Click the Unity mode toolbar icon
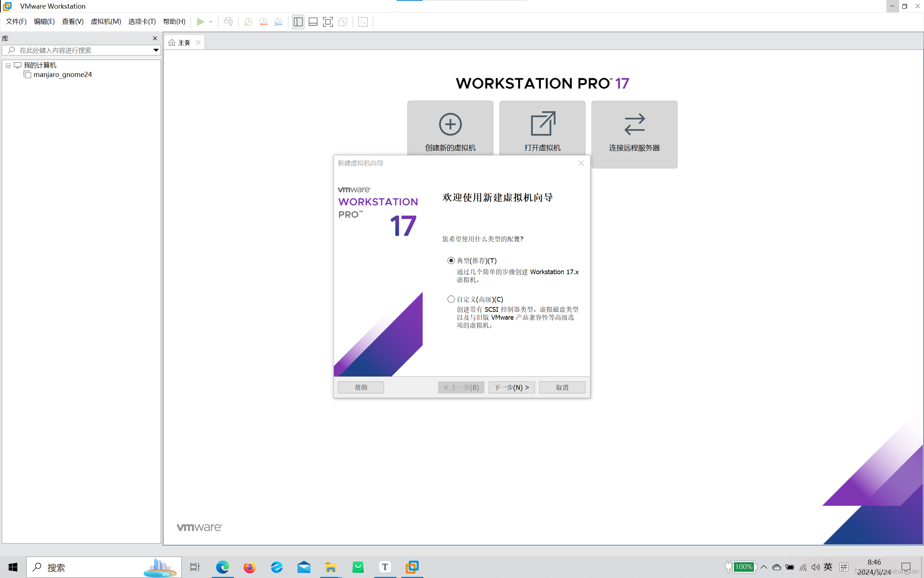This screenshot has height=578, width=924. [x=343, y=22]
